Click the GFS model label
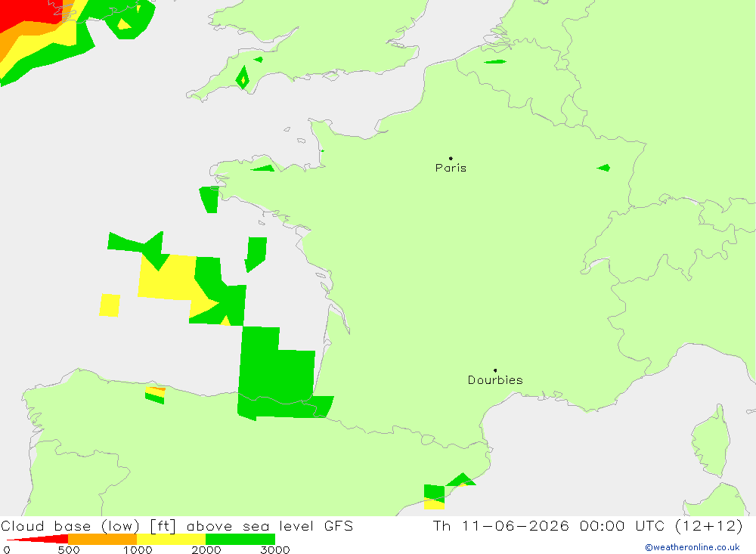 [339, 525]
